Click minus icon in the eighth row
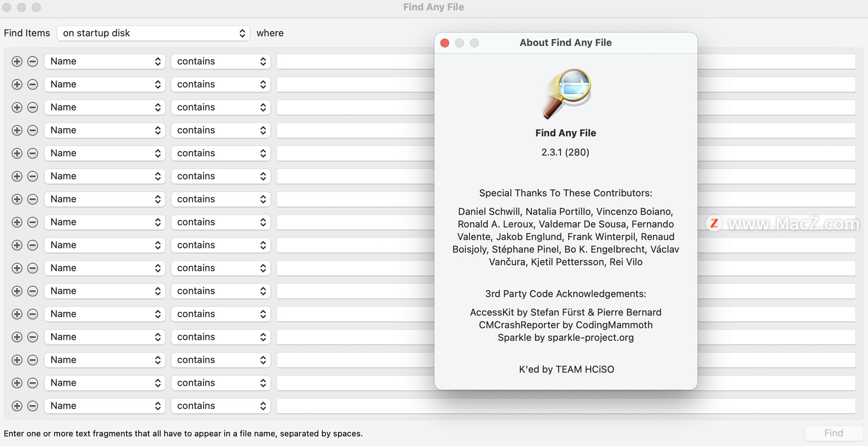 (x=33, y=222)
